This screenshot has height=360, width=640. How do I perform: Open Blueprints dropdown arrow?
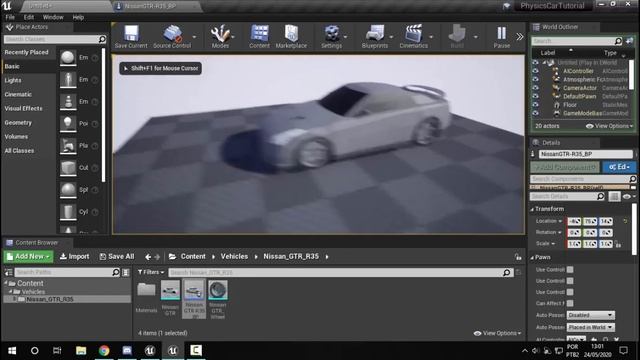[391, 37]
